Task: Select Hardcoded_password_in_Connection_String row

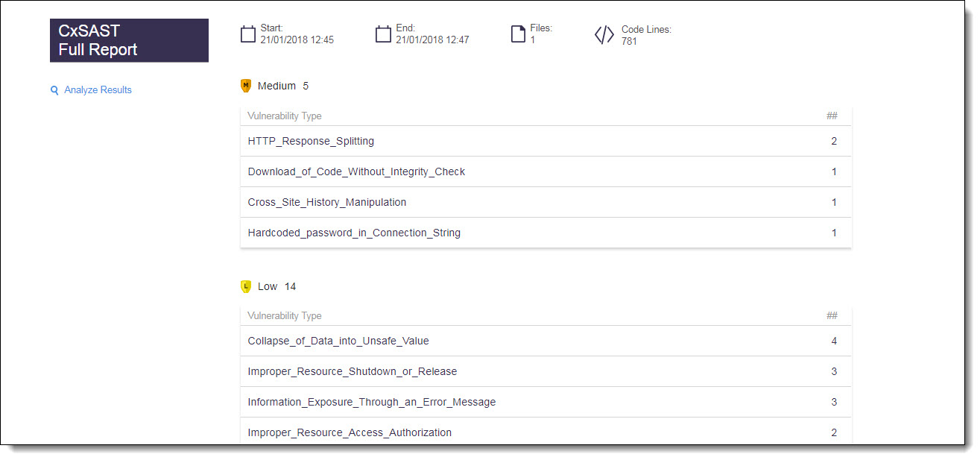Action: (546, 233)
